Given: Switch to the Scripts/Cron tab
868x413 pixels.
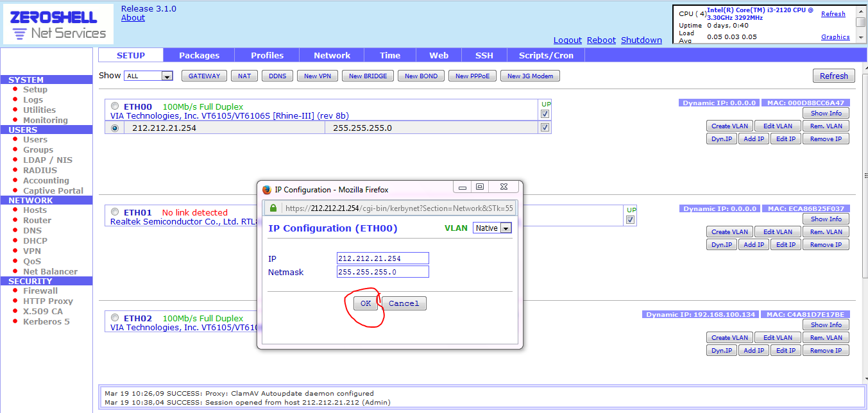Looking at the screenshot, I should [x=546, y=55].
